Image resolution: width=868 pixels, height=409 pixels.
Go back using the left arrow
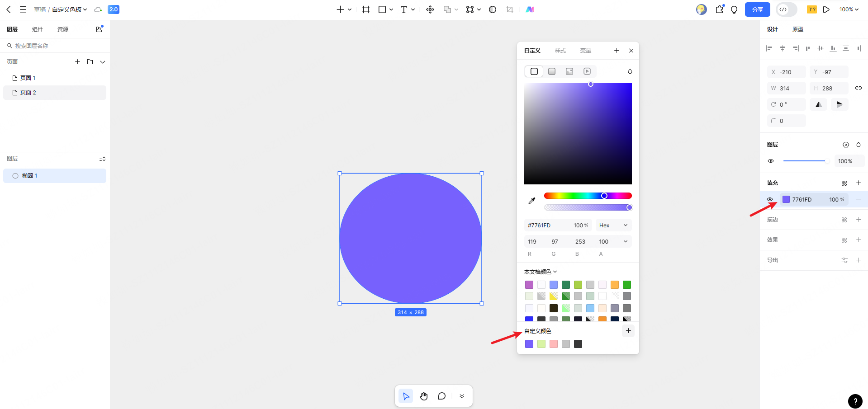tap(9, 9)
